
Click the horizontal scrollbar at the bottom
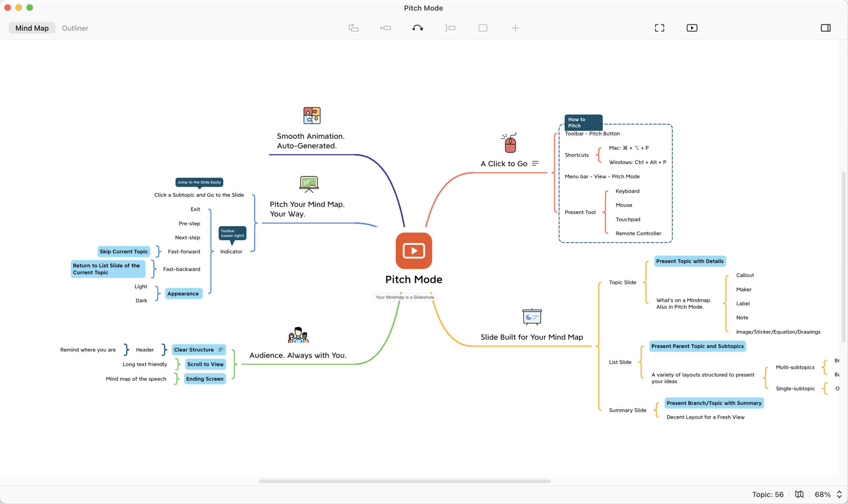click(x=405, y=481)
